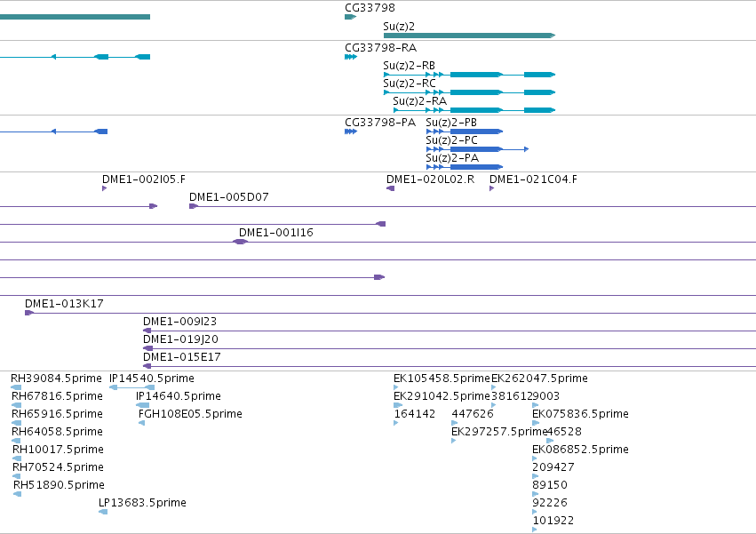Click the 209427 EST label
Screen dimensions: 756x534
[553, 468]
